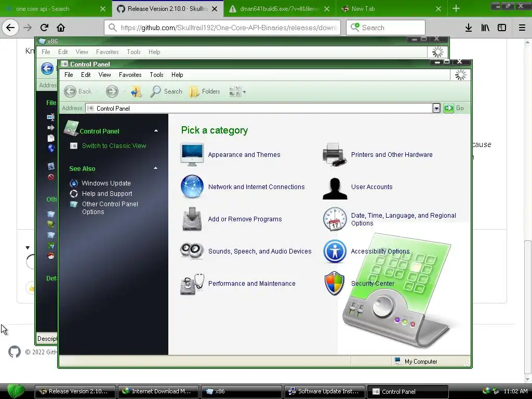Collapse the See Also sidebar section
This screenshot has height=399, width=532.
tap(156, 168)
